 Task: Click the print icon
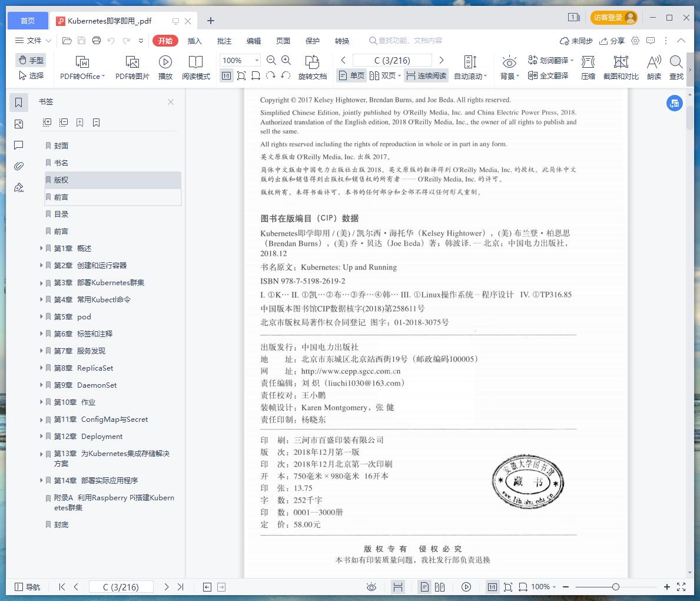click(97, 41)
